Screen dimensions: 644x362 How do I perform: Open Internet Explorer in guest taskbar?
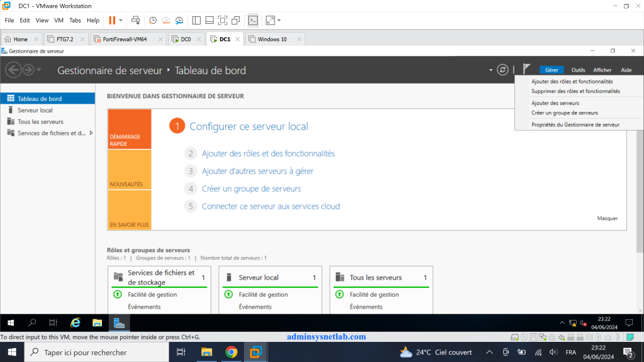pyautogui.click(x=75, y=323)
